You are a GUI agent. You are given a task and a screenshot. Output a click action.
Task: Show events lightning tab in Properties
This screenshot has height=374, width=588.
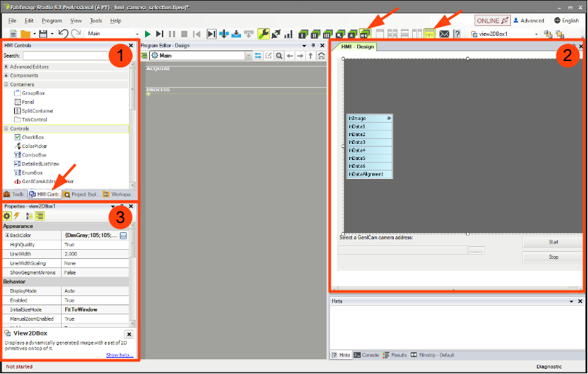tap(17, 216)
